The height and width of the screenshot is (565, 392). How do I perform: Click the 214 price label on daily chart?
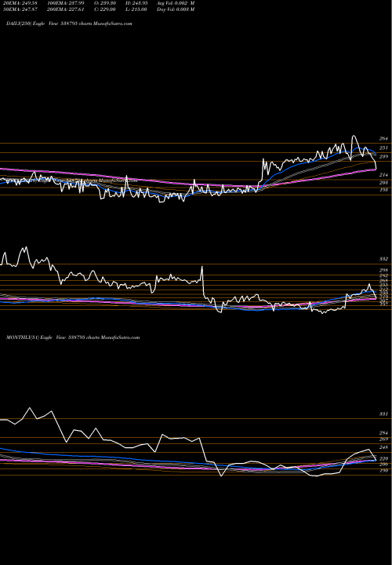coord(383,175)
